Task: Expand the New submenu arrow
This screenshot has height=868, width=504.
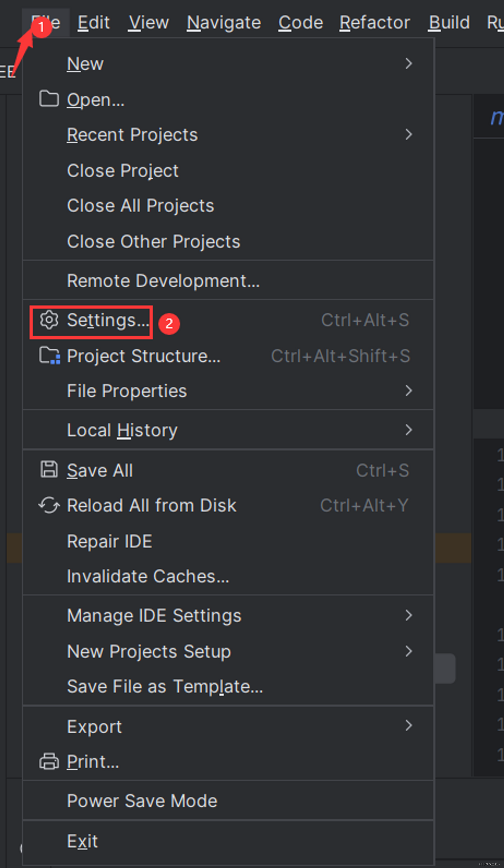Action: pos(408,63)
